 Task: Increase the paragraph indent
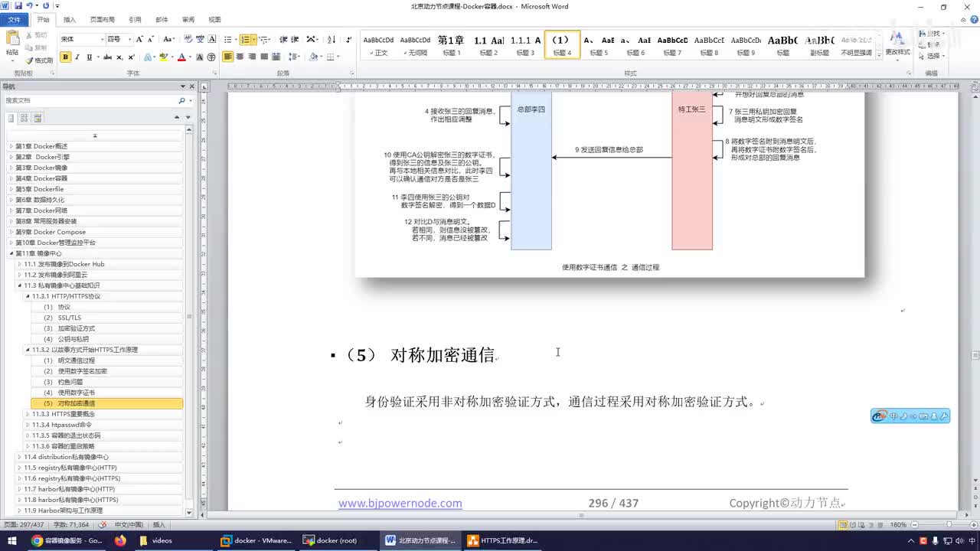tap(295, 39)
